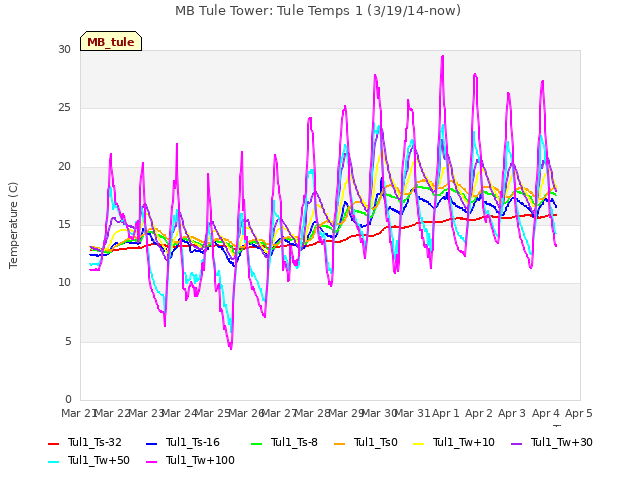Click the Apr 3 x-axis label
The height and width of the screenshot is (480, 640).
pos(512,413)
